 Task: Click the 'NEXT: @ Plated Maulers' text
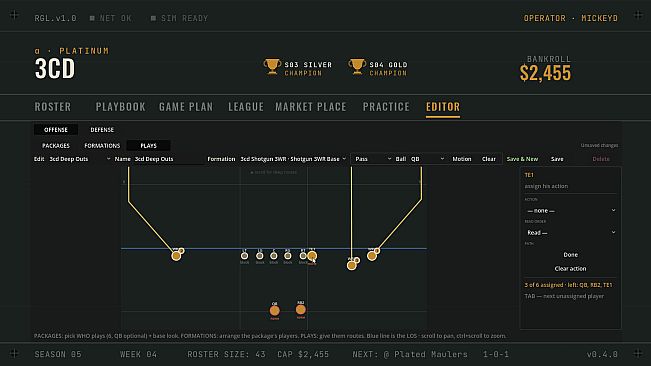coord(410,354)
